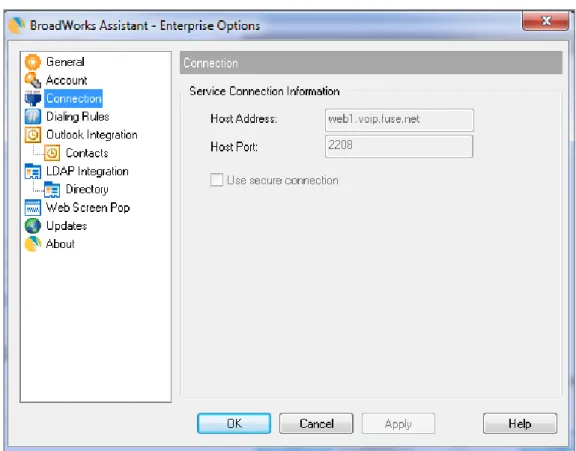Click the Host Address field
The height and width of the screenshot is (451, 576).
coord(399,120)
